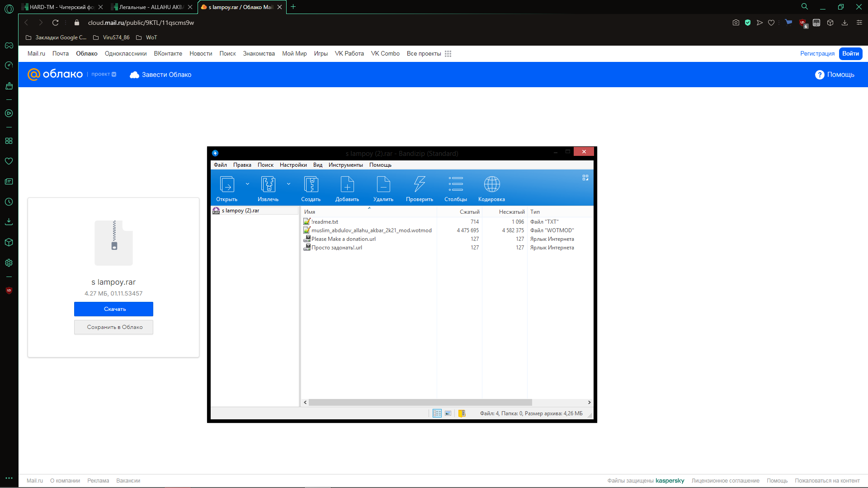Click the blue Скачать button
The image size is (868, 488).
(113, 309)
